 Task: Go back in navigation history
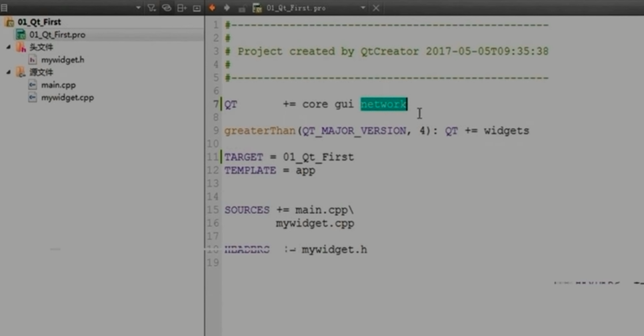[x=212, y=8]
